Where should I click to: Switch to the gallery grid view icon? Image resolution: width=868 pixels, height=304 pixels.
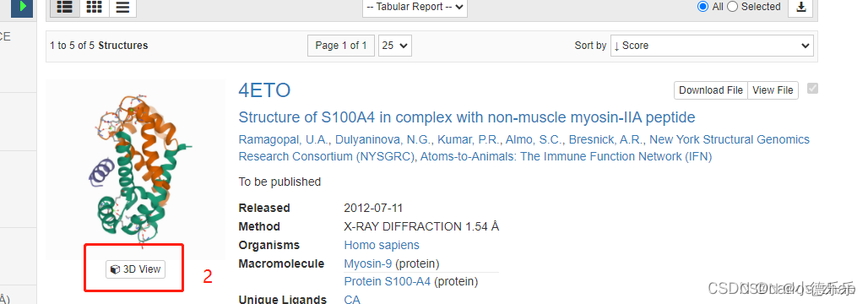click(95, 7)
